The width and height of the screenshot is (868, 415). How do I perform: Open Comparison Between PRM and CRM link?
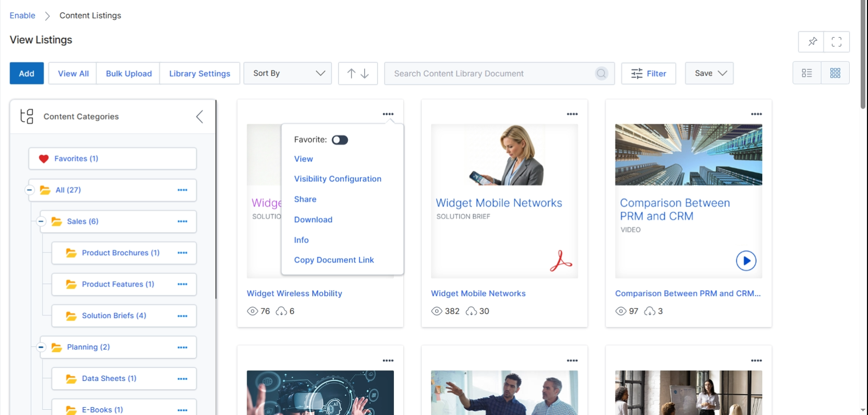click(688, 294)
